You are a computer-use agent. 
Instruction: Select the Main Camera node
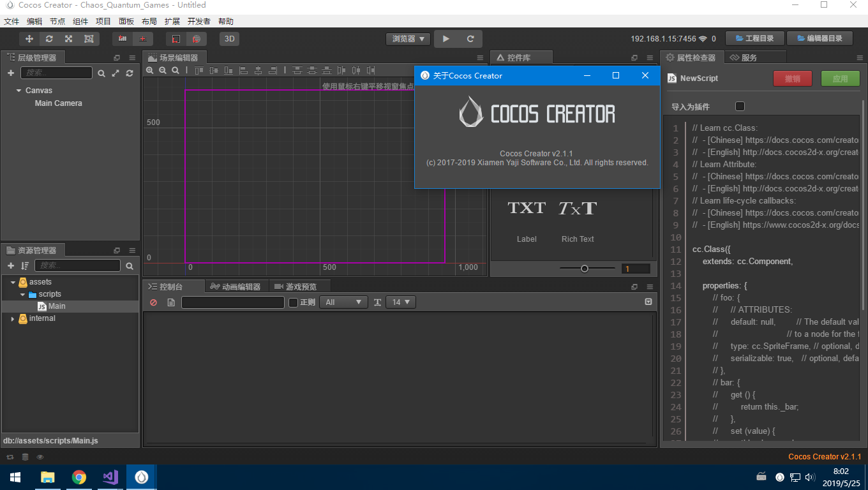pos(59,103)
